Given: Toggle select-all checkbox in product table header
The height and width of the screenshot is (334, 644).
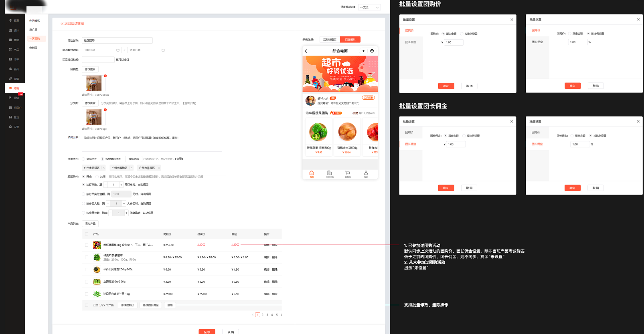Looking at the screenshot, I should coord(87,234).
